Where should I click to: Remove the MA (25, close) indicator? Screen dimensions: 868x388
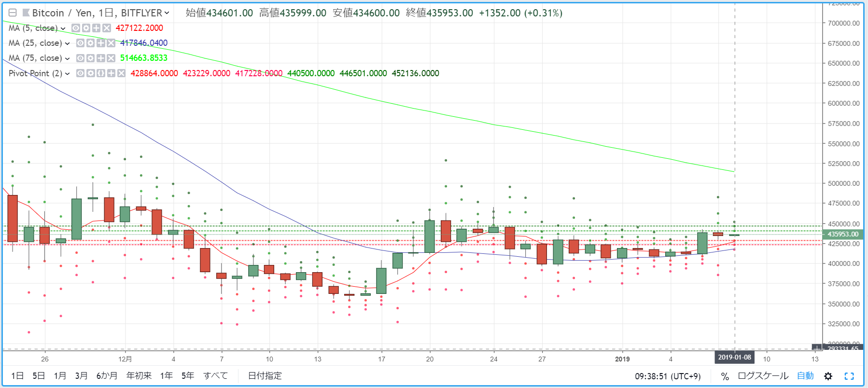pos(111,43)
